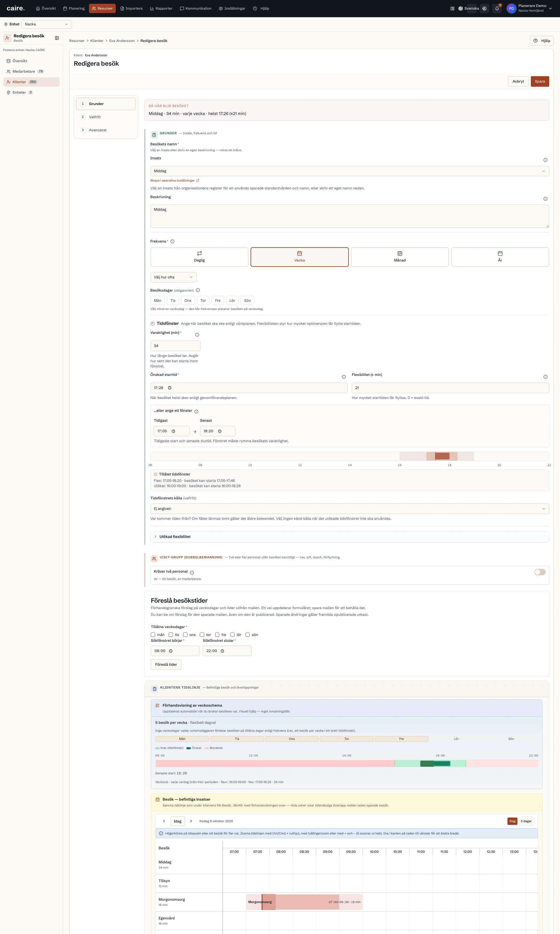Select the Månad frequency option
Image resolution: width=560 pixels, height=934 pixels.
[x=400, y=257]
